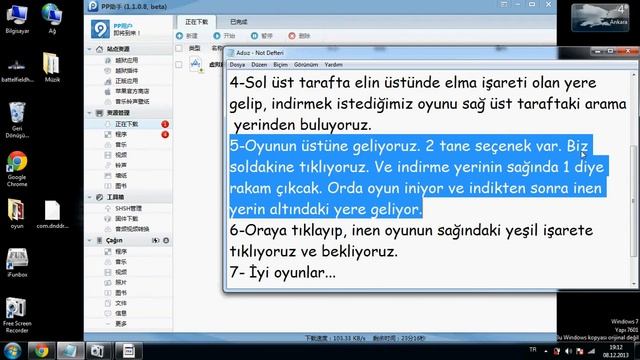Open 越狱插件 in the sidebar
This screenshot has width=640, height=360.
[127, 71]
